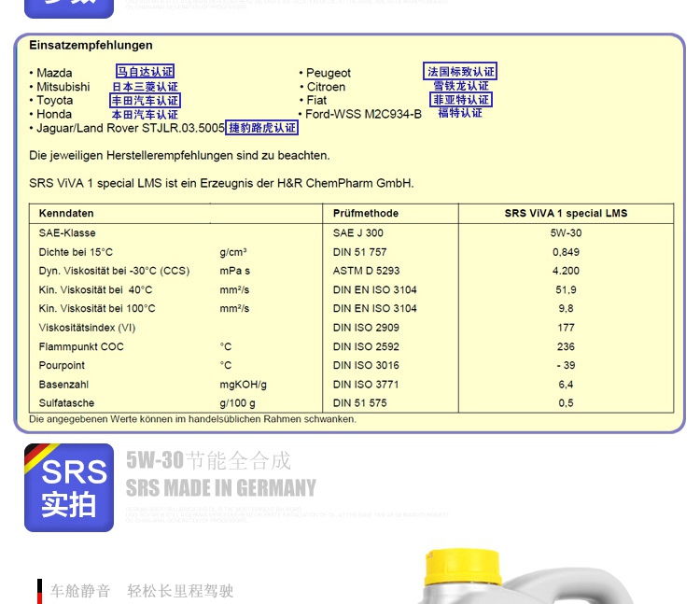Image resolution: width=700 pixels, height=604 pixels.
Task: Select the 马自达认证 label next to Mazda
Action: tap(145, 72)
